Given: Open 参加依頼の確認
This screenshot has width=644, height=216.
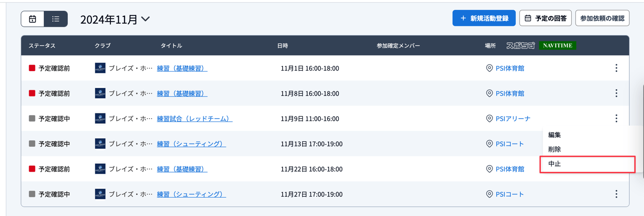Looking at the screenshot, I should click(602, 18).
